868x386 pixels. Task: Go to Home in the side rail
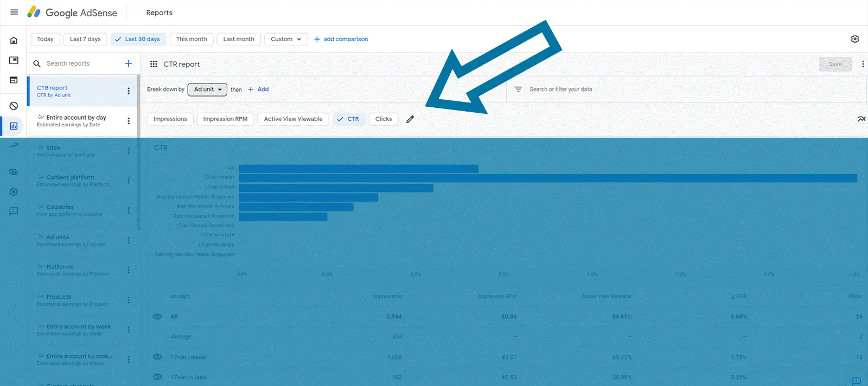tap(14, 40)
